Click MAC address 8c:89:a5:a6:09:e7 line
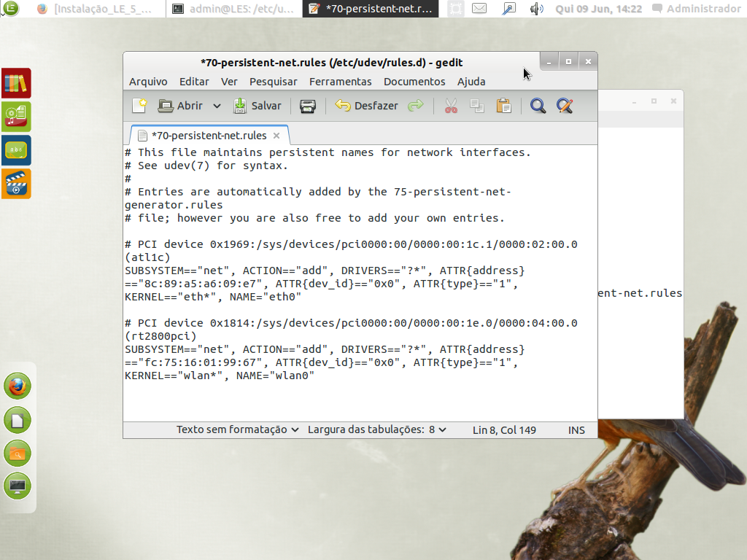The height and width of the screenshot is (560, 747). (322, 284)
